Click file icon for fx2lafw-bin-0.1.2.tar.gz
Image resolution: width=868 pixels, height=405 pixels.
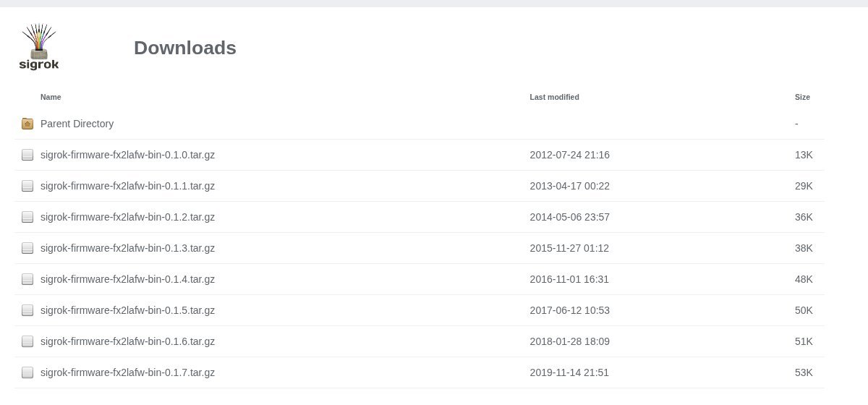(x=27, y=217)
